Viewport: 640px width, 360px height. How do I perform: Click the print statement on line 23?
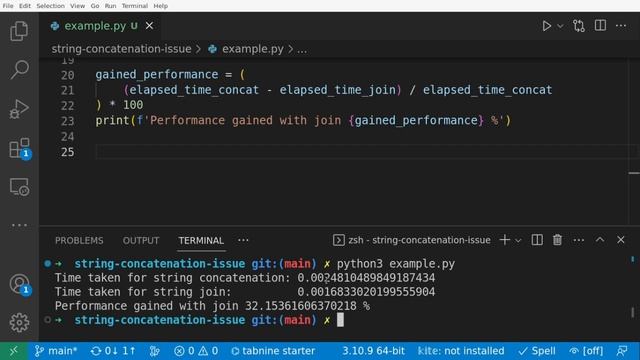[303, 120]
